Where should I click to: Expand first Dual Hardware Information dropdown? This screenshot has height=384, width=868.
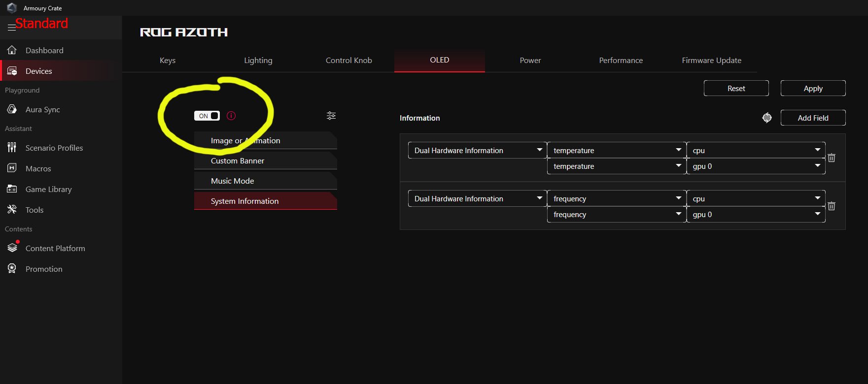(x=477, y=150)
